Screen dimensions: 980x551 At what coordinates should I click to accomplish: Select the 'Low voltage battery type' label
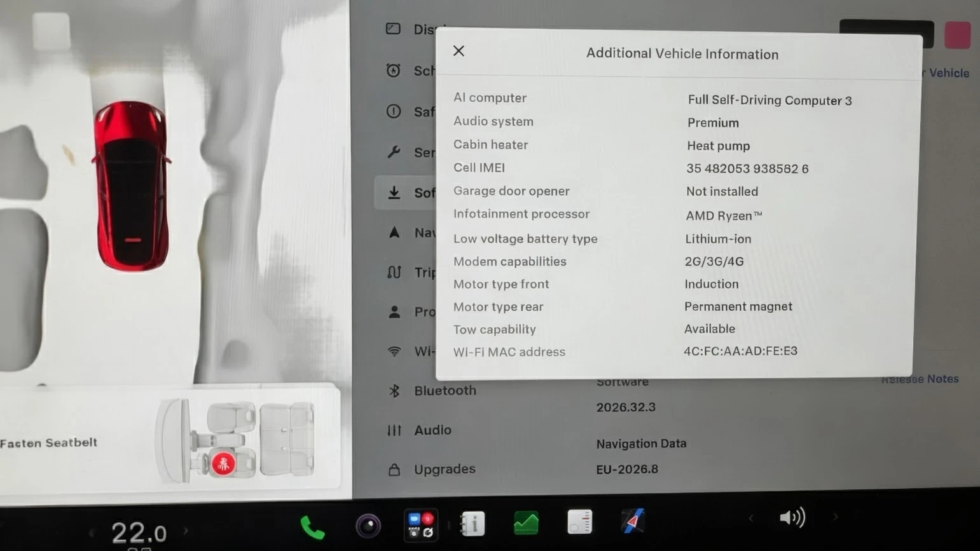click(525, 239)
